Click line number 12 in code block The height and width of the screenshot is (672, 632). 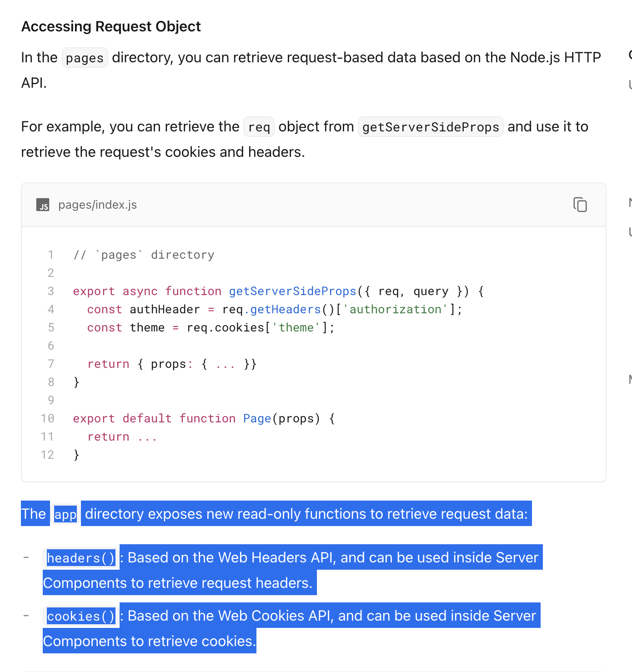[x=47, y=455]
